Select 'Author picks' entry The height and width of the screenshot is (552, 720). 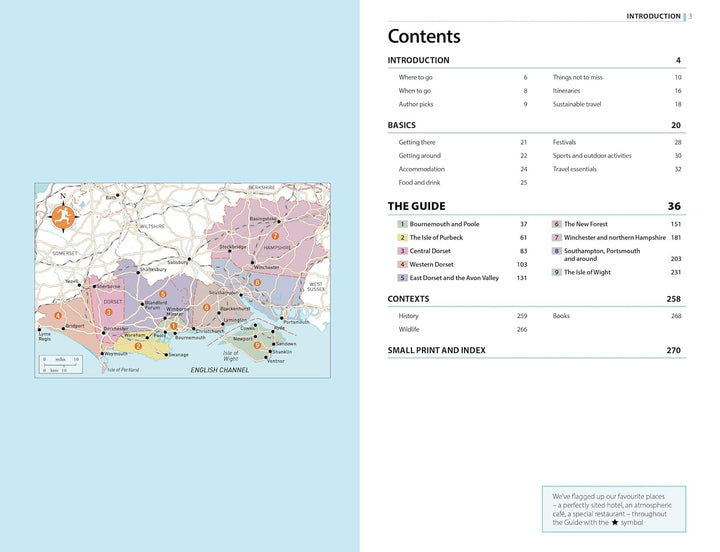(x=416, y=104)
